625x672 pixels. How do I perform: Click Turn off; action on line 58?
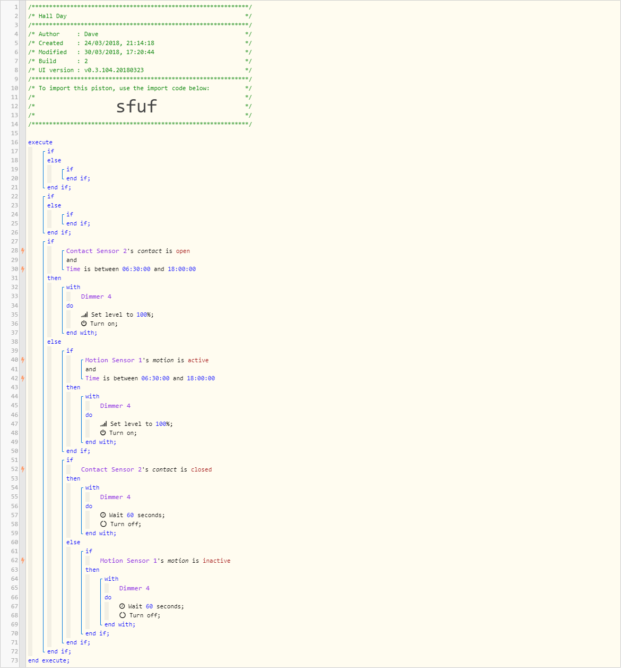[x=126, y=524]
